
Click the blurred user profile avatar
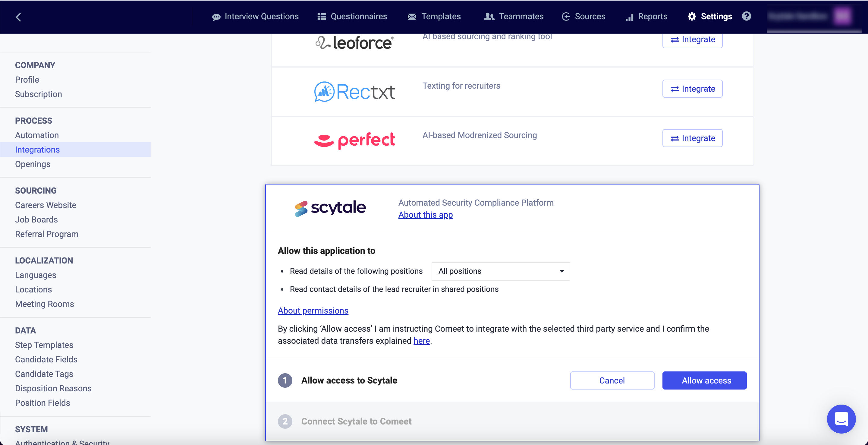point(842,16)
